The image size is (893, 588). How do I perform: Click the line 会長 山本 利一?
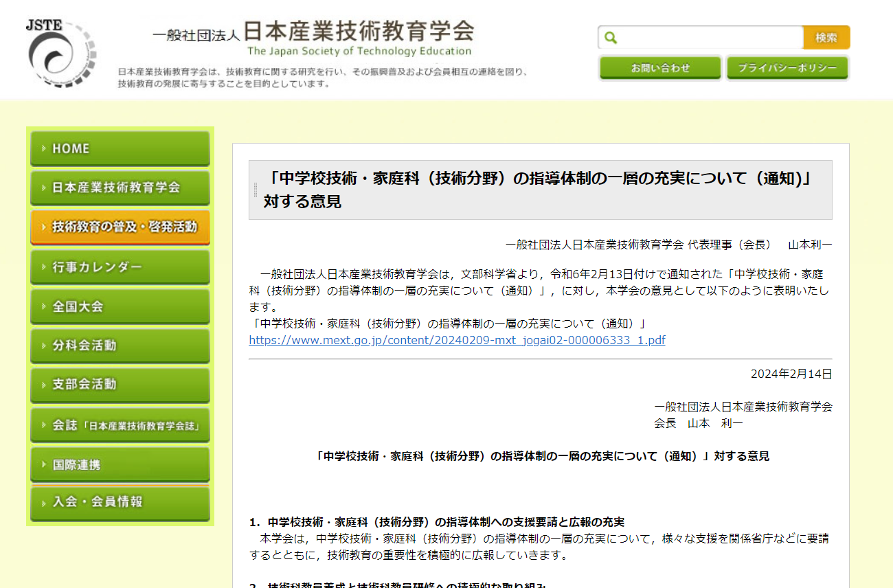pos(699,423)
